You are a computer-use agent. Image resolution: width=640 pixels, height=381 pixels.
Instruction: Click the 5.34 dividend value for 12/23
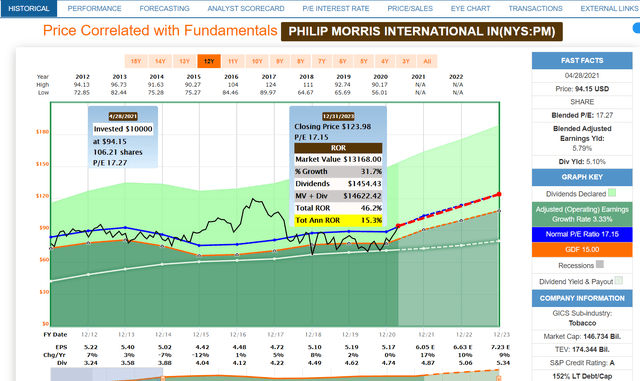coord(502,363)
